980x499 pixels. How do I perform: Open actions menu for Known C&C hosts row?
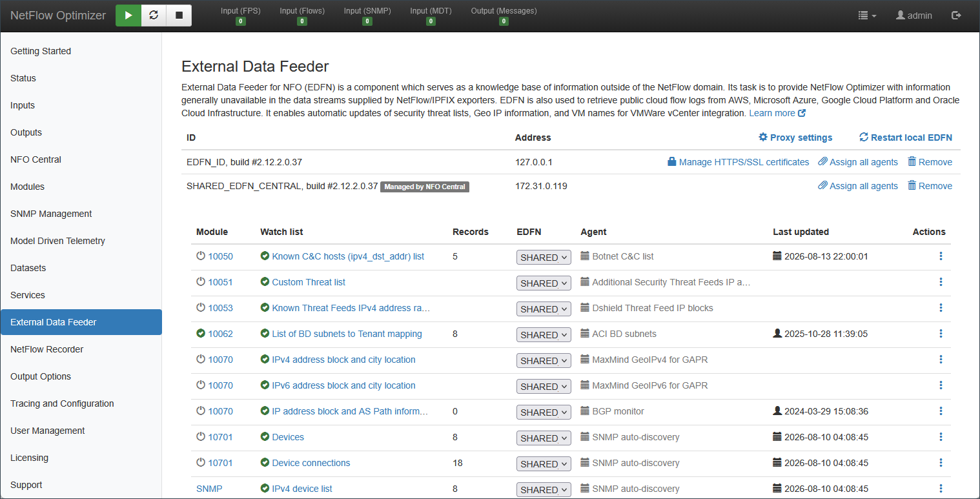click(941, 256)
